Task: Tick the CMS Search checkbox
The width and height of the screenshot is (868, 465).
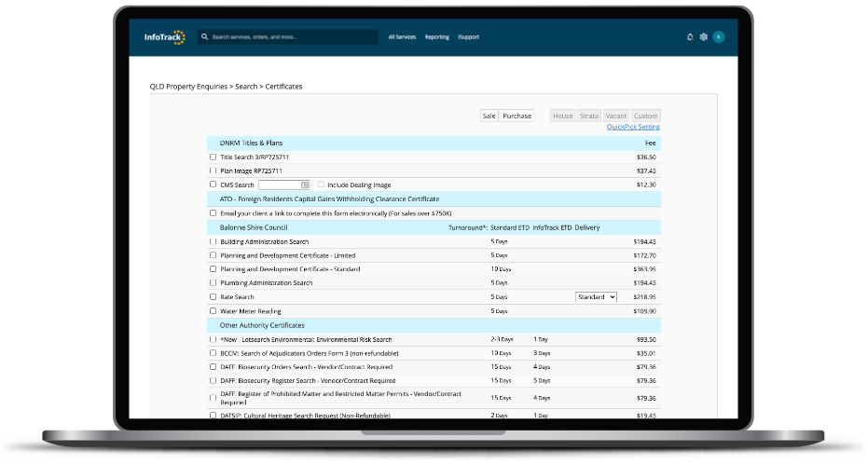Action: click(214, 185)
